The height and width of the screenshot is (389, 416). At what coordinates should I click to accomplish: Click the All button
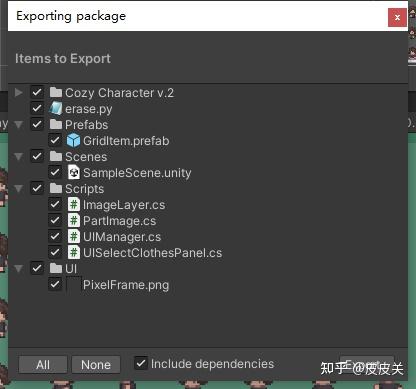[43, 365]
